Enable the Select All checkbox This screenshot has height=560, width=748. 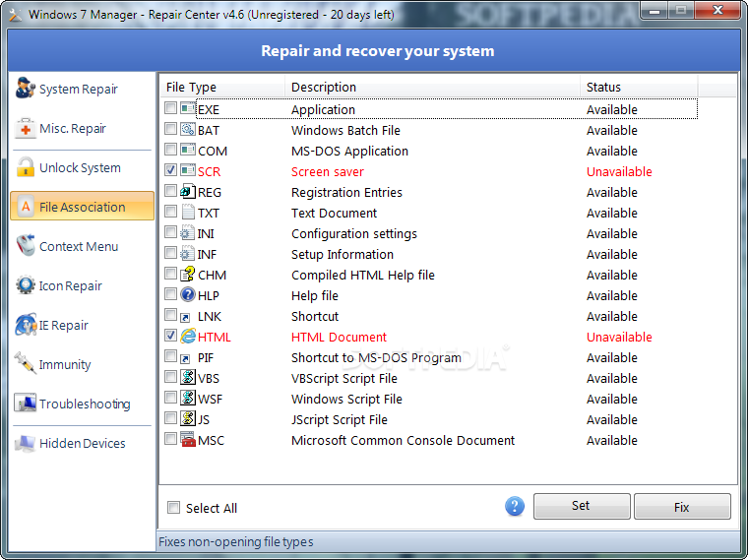pyautogui.click(x=173, y=507)
